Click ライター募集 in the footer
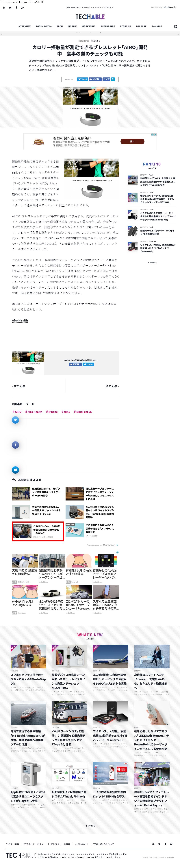180x868 pixels. [x=12, y=844]
